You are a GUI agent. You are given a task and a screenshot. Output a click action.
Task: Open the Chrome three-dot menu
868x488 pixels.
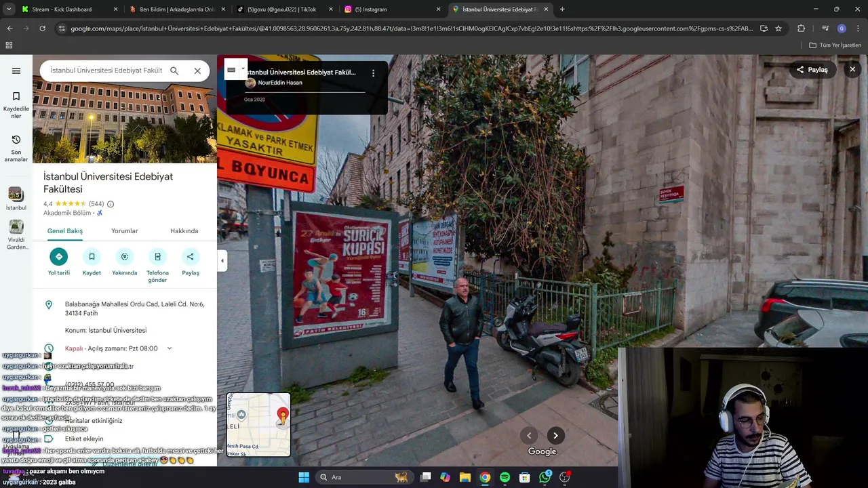tap(857, 28)
